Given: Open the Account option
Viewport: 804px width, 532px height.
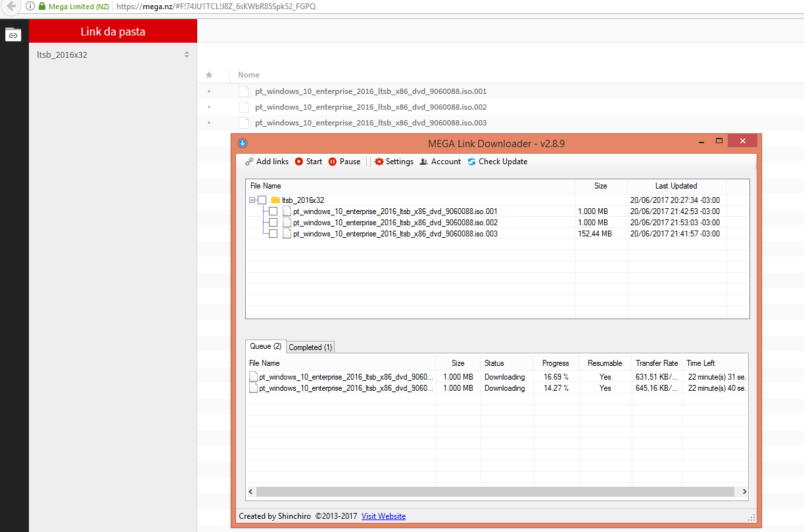Looking at the screenshot, I should tap(440, 162).
